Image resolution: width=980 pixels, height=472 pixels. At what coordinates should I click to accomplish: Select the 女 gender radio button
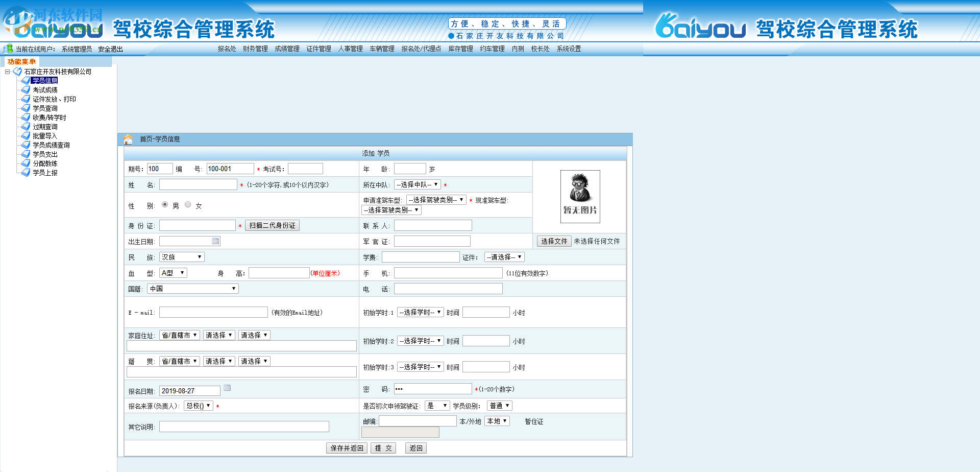tap(188, 204)
